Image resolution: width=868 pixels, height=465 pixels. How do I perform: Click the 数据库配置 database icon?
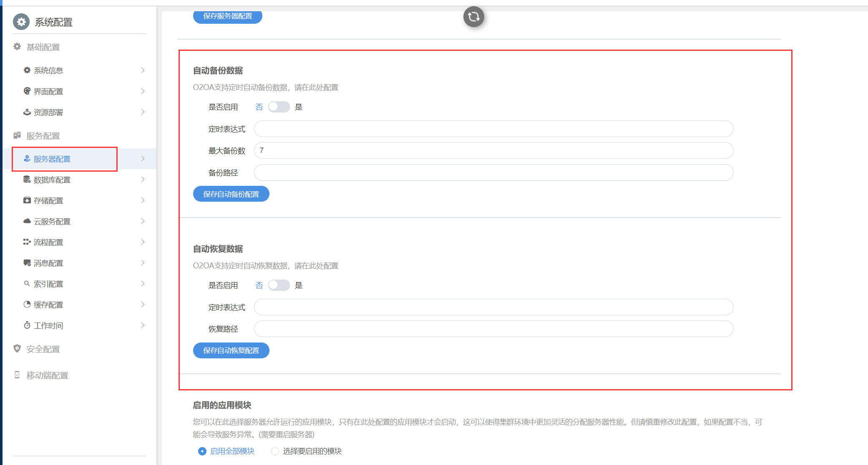point(27,179)
